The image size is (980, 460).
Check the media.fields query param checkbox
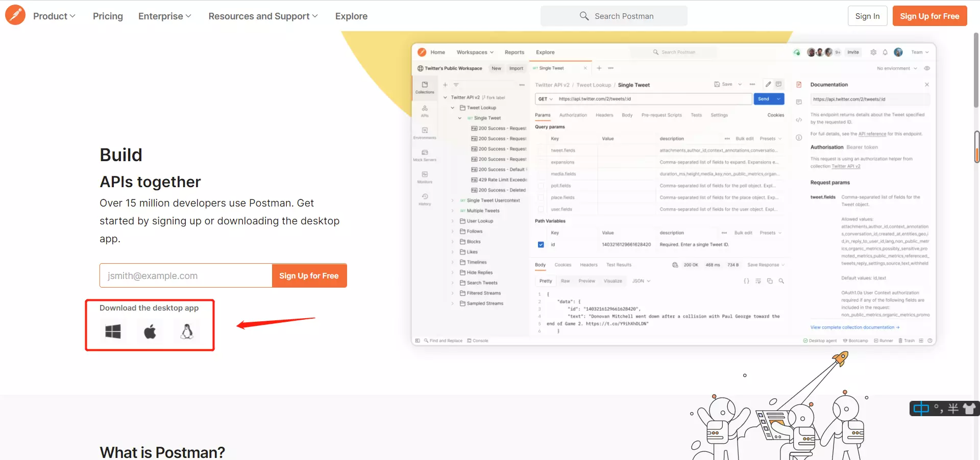tap(541, 174)
